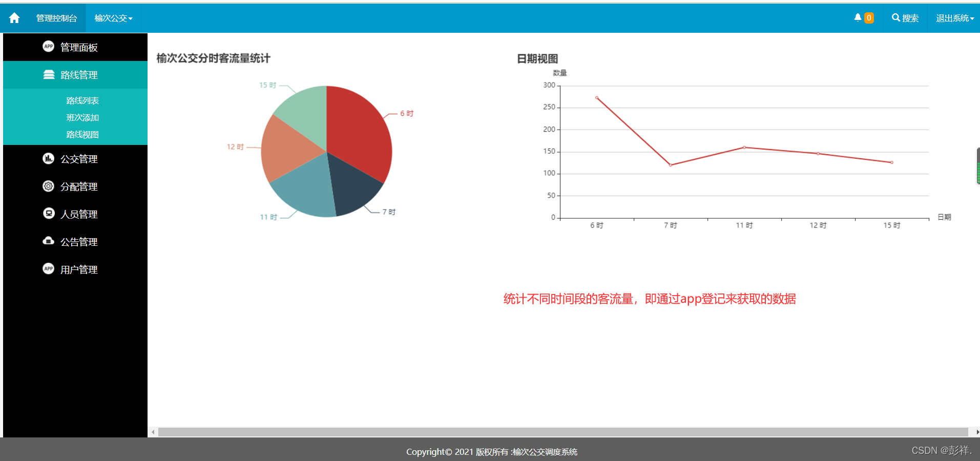Click the 6 时 pie label
The width and height of the screenshot is (980, 461).
[407, 113]
